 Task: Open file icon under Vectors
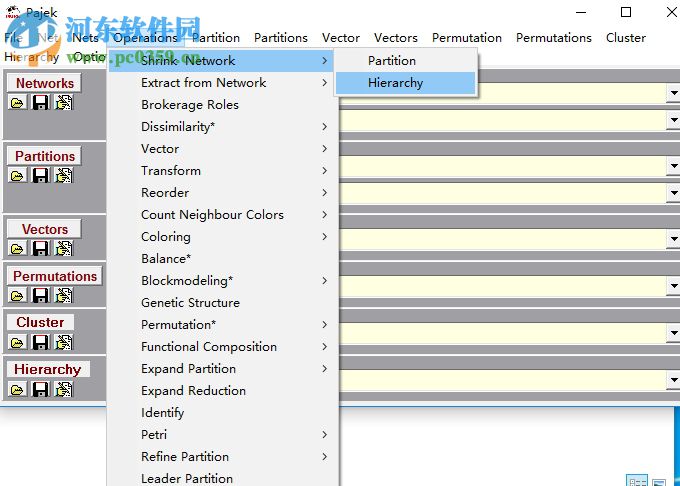17,248
